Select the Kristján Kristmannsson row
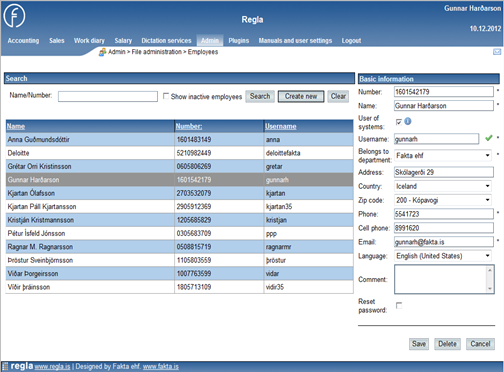 [x=179, y=220]
